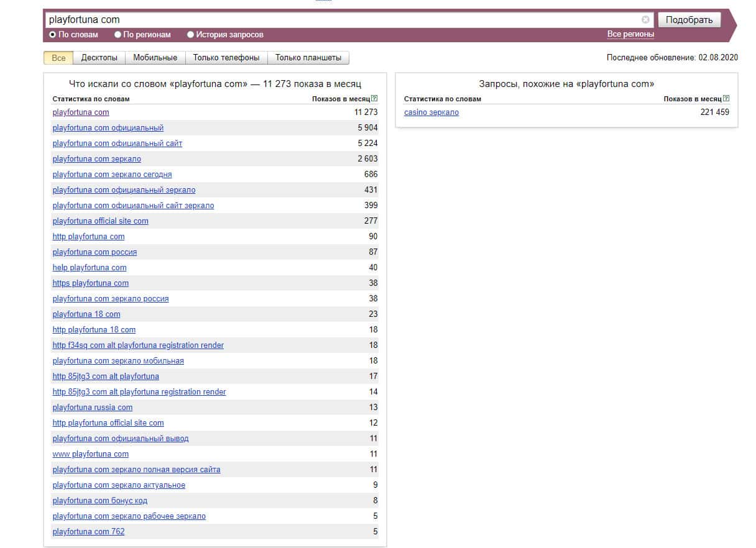Select the Только планшеты tab

pyautogui.click(x=308, y=58)
